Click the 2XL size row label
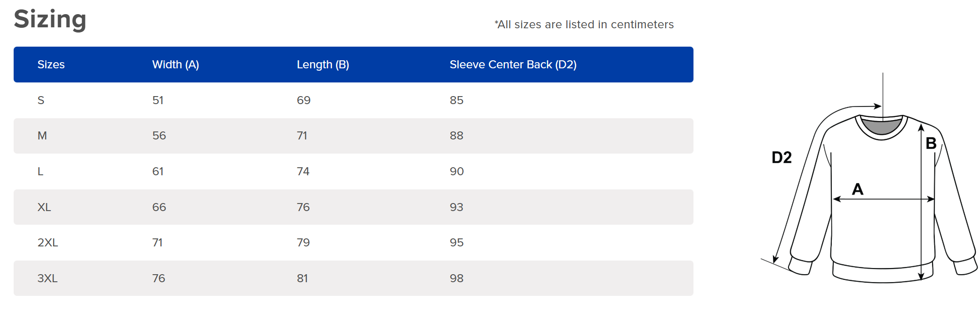 pos(48,243)
